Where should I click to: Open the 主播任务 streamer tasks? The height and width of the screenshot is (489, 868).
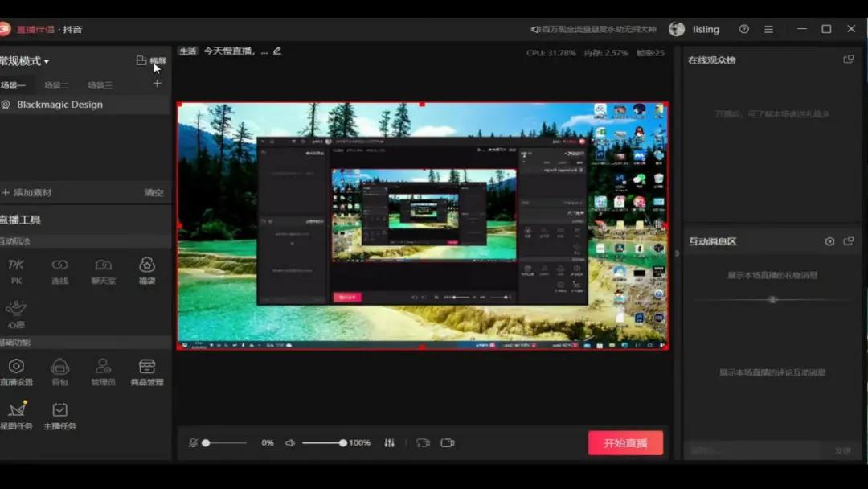[60, 415]
